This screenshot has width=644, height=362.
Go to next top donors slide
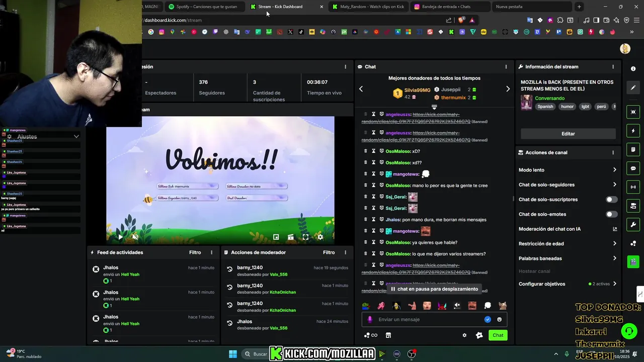point(508,89)
